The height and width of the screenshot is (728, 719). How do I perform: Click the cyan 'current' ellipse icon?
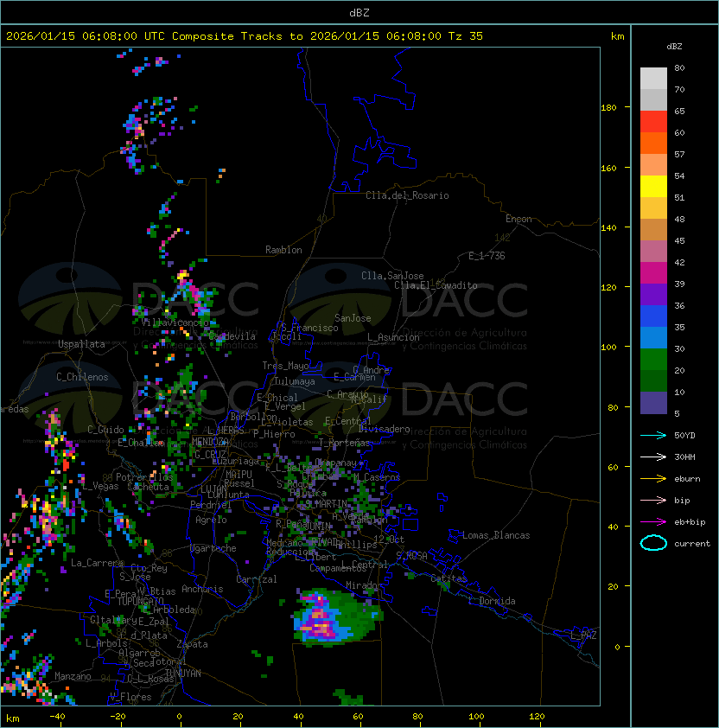653,543
